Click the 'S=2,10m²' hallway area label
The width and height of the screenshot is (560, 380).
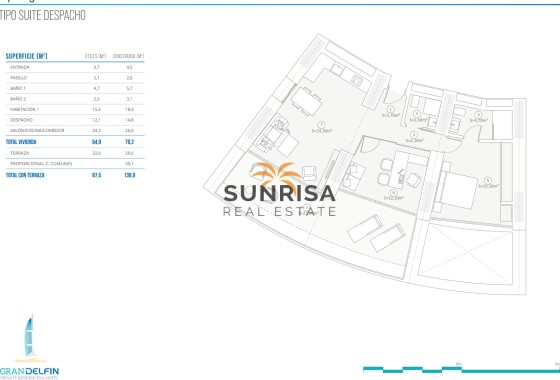click(x=414, y=140)
